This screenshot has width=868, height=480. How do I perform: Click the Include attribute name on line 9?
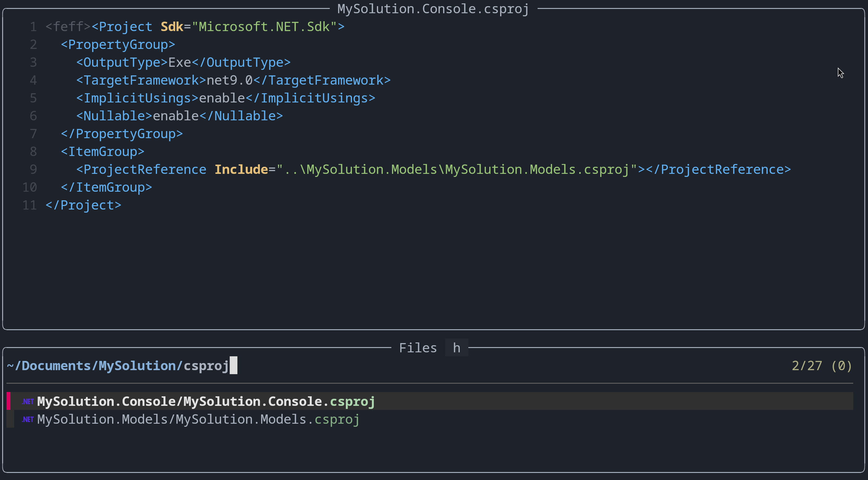(x=241, y=169)
